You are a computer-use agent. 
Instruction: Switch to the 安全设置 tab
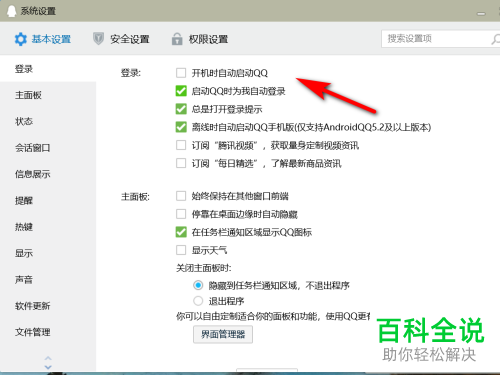coord(121,39)
